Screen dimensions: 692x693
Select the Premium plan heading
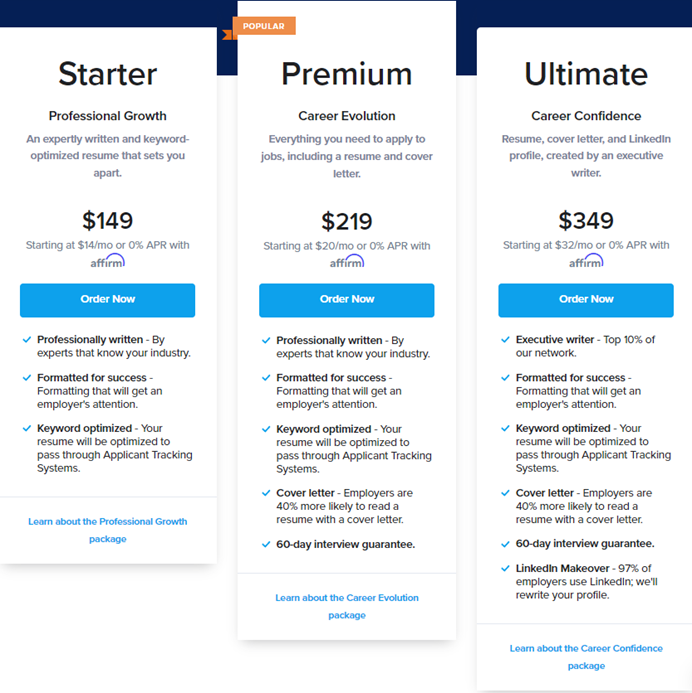[347, 74]
